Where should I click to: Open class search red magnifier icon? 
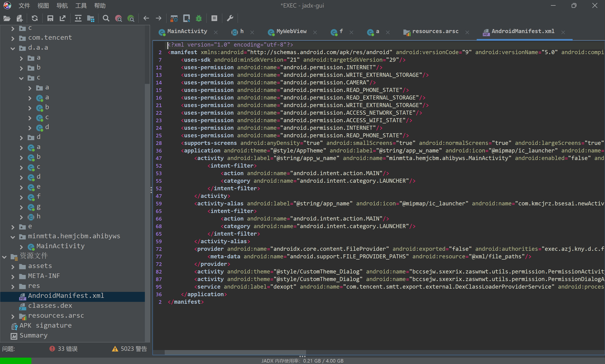[118, 18]
